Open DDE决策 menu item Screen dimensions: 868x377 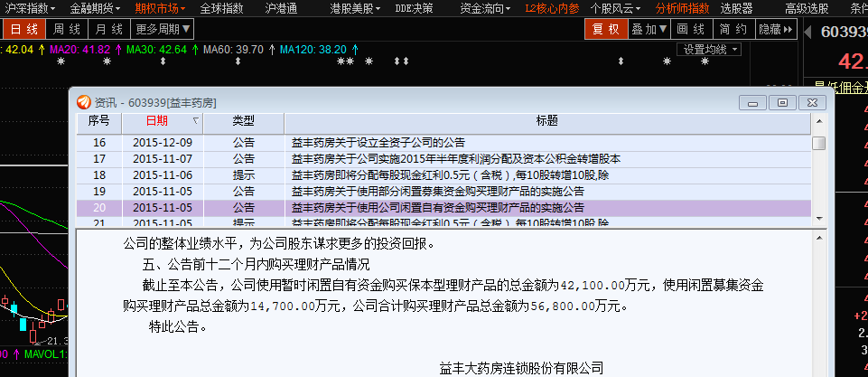pyautogui.click(x=414, y=8)
